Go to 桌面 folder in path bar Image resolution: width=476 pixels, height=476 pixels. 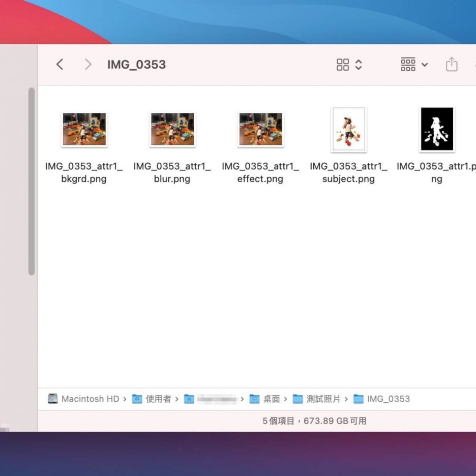[265, 399]
